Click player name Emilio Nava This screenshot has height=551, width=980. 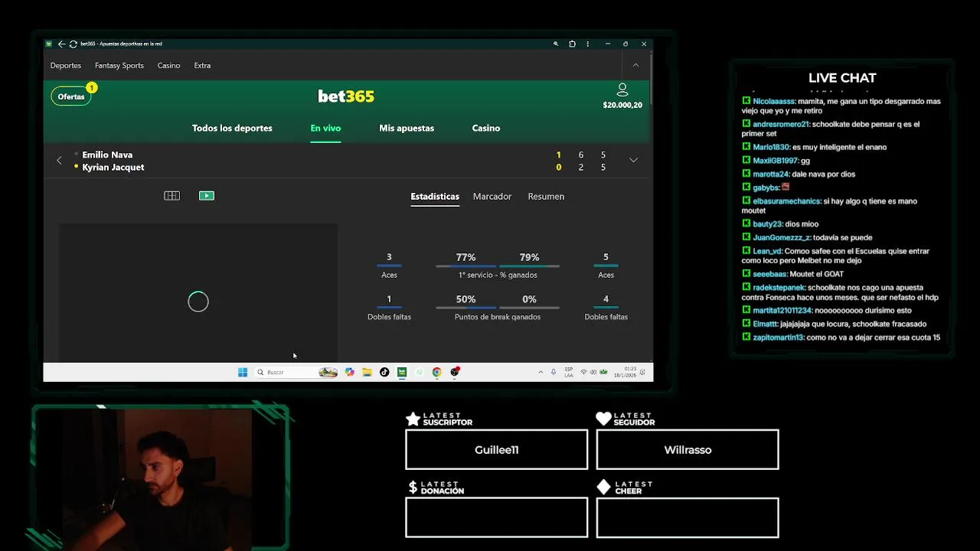click(107, 155)
